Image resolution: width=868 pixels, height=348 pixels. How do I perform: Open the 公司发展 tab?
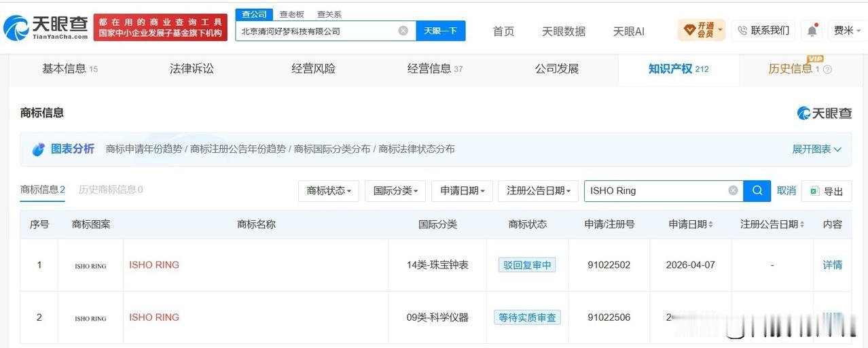point(557,69)
